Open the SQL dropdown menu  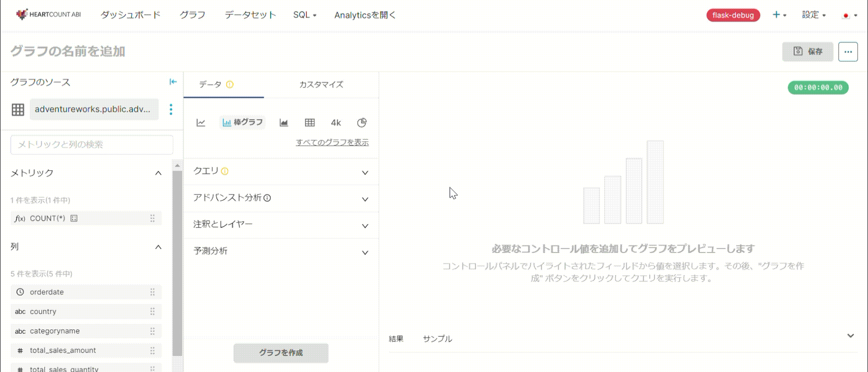[305, 15]
